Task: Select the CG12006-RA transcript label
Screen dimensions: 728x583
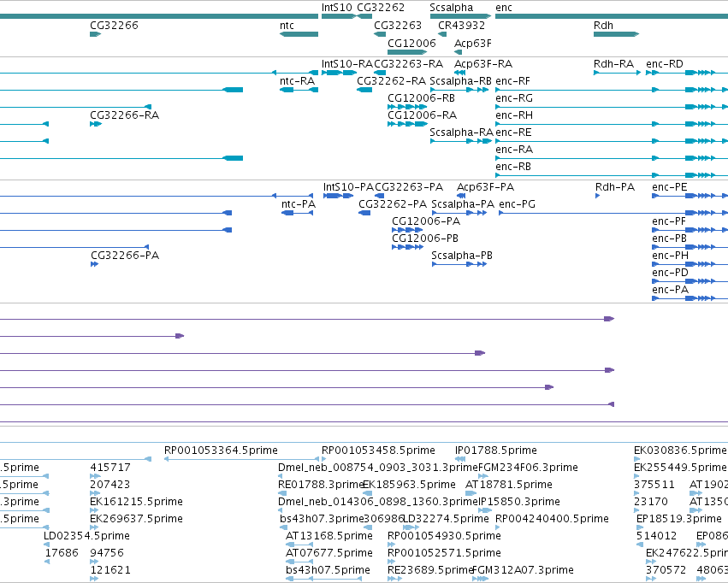Action: 423,115
